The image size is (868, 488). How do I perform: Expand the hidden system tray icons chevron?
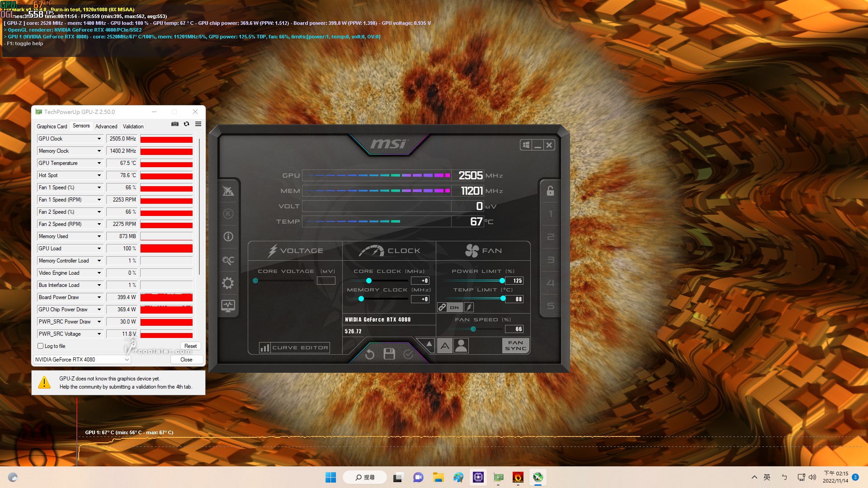(754, 477)
